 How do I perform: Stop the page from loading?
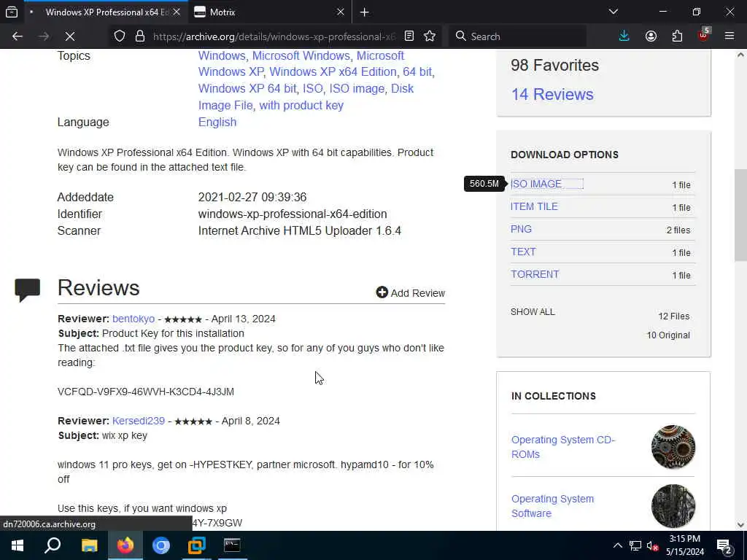(69, 36)
